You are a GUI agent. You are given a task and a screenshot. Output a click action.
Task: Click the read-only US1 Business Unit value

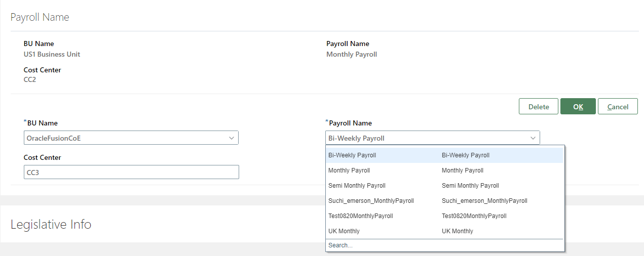(52, 54)
